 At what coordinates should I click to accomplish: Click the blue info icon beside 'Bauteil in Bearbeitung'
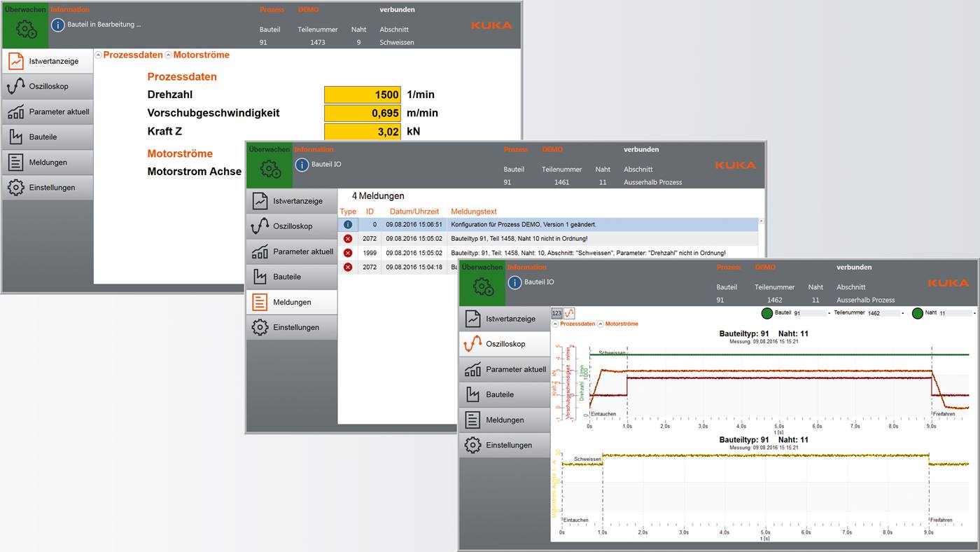[x=58, y=25]
